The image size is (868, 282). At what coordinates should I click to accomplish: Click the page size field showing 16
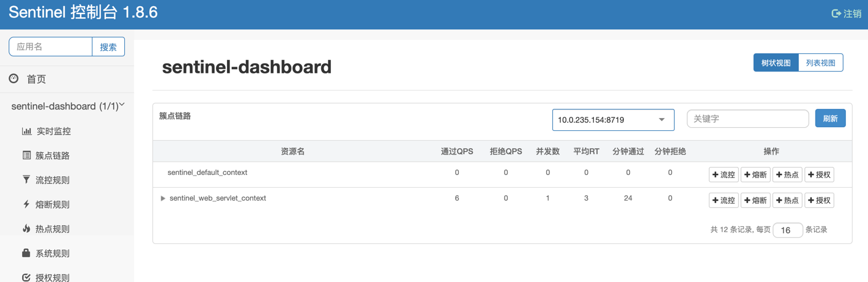[x=787, y=230]
